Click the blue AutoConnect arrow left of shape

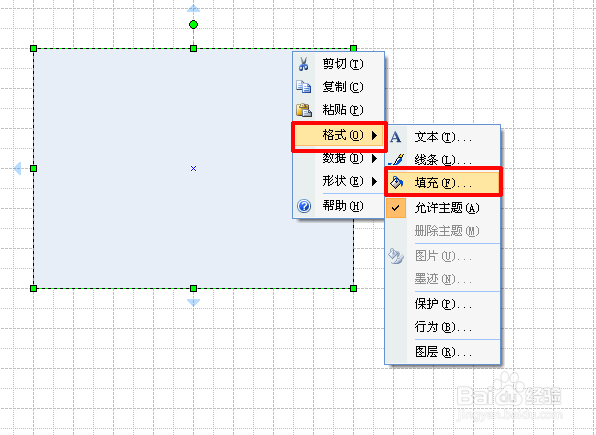(x=17, y=168)
